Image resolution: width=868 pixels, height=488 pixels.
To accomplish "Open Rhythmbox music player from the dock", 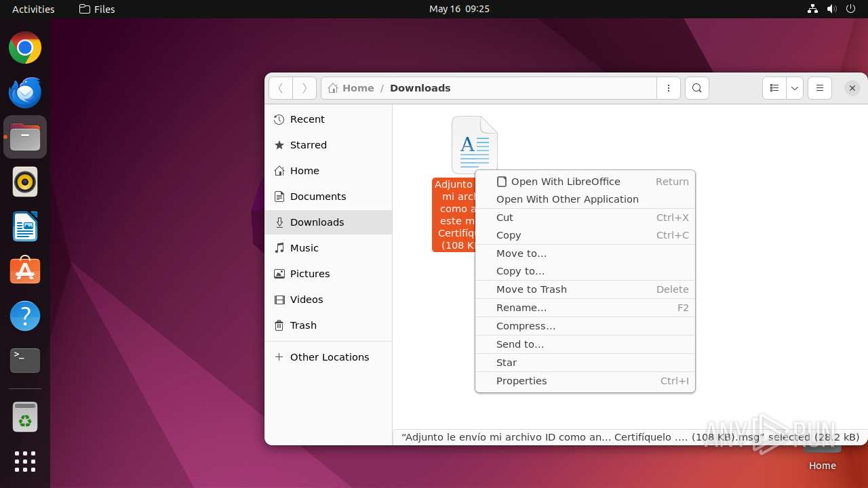I will 25,182.
